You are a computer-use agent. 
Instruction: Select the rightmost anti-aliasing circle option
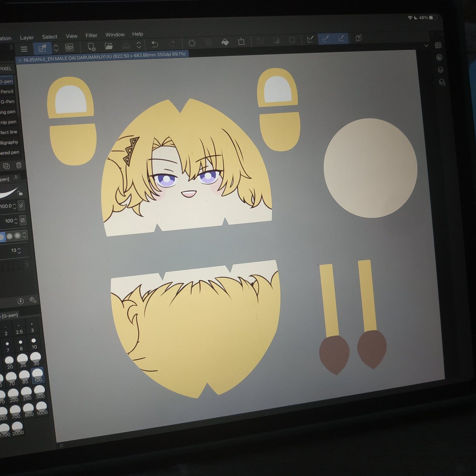coord(17,236)
